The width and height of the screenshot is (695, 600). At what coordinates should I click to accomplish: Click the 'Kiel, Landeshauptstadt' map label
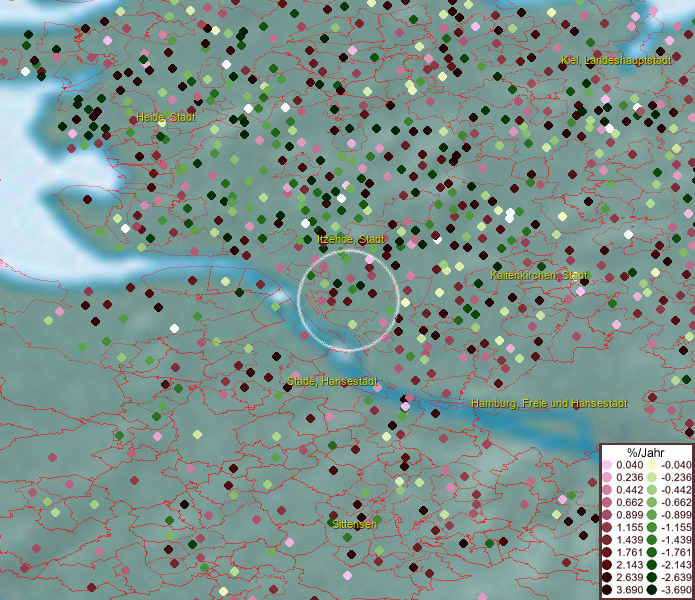(616, 60)
